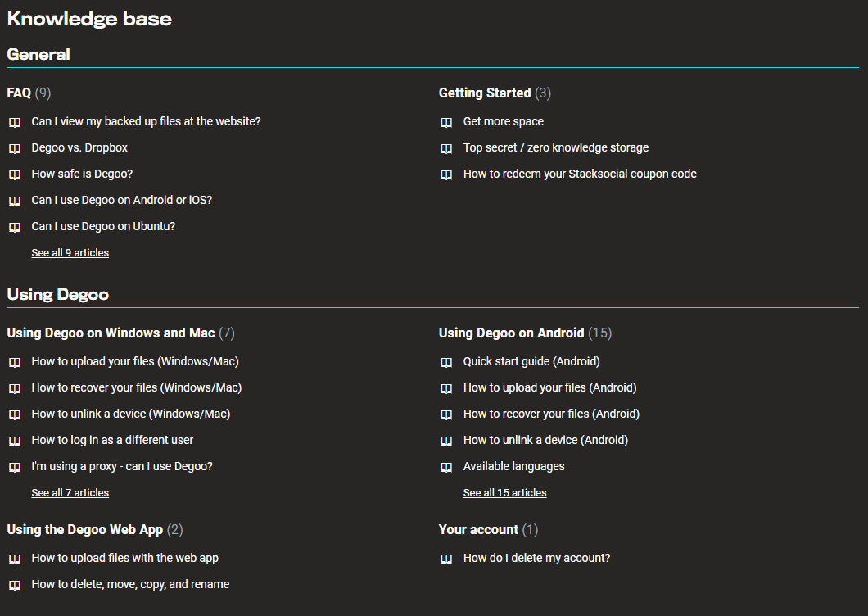Open 'Using the Degoo Web App' category
The width and height of the screenshot is (868, 616).
tap(84, 530)
